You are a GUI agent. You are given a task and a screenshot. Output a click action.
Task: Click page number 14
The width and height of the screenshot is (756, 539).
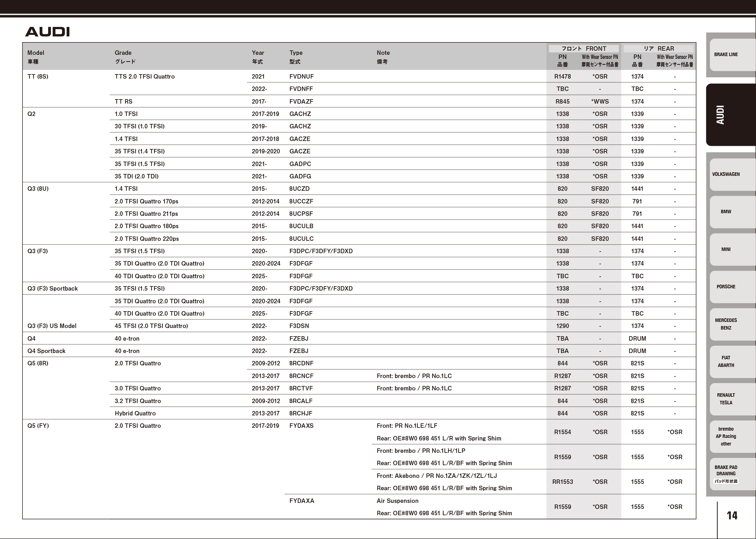(x=732, y=516)
